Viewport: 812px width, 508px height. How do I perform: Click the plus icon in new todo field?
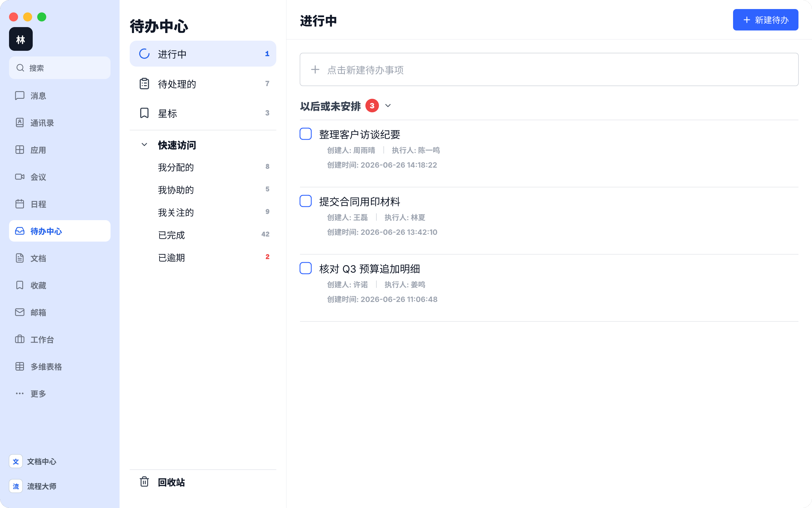[x=315, y=69]
